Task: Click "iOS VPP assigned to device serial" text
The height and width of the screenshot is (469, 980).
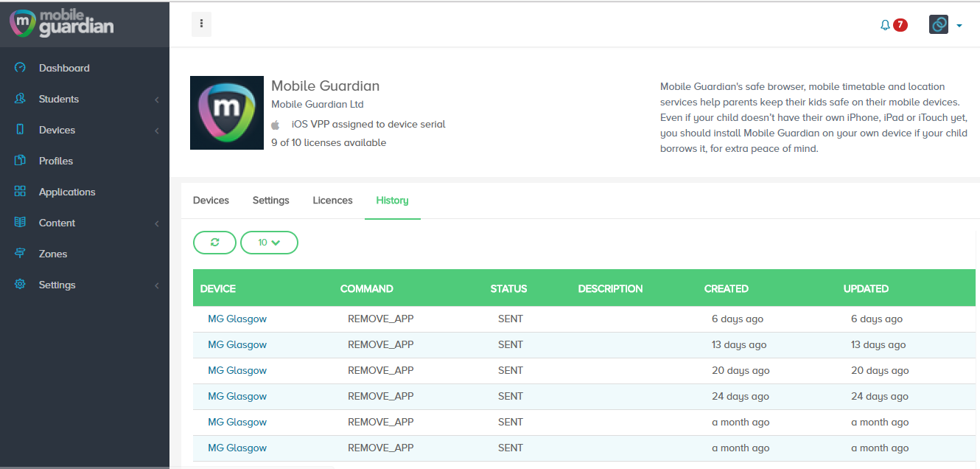Action: tap(368, 125)
